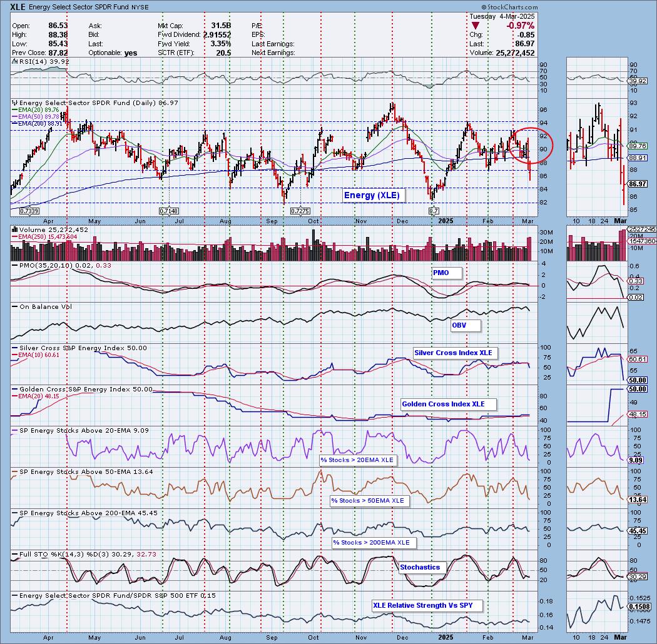Click the EMA(20) 89.76 legend entry

pos(35,109)
